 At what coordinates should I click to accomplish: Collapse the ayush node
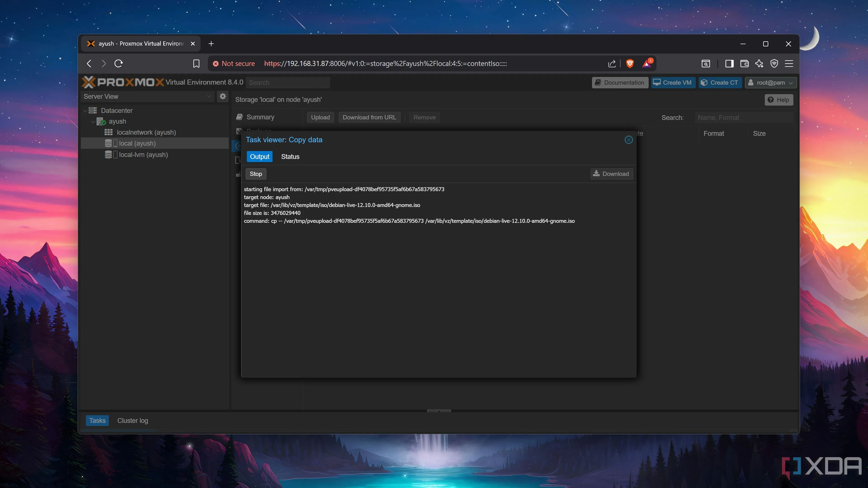93,122
